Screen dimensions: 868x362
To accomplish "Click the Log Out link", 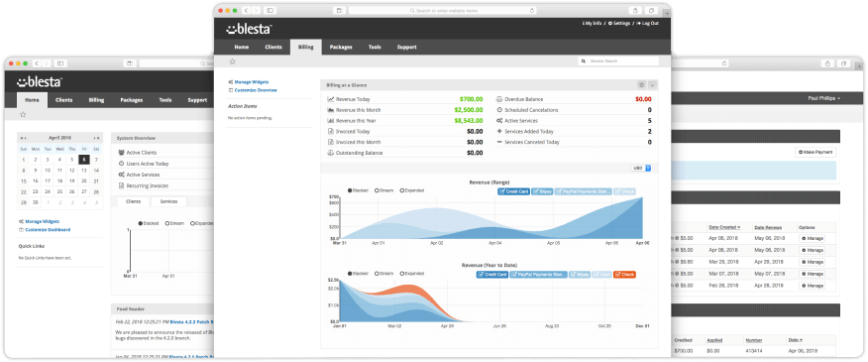I will coord(648,24).
